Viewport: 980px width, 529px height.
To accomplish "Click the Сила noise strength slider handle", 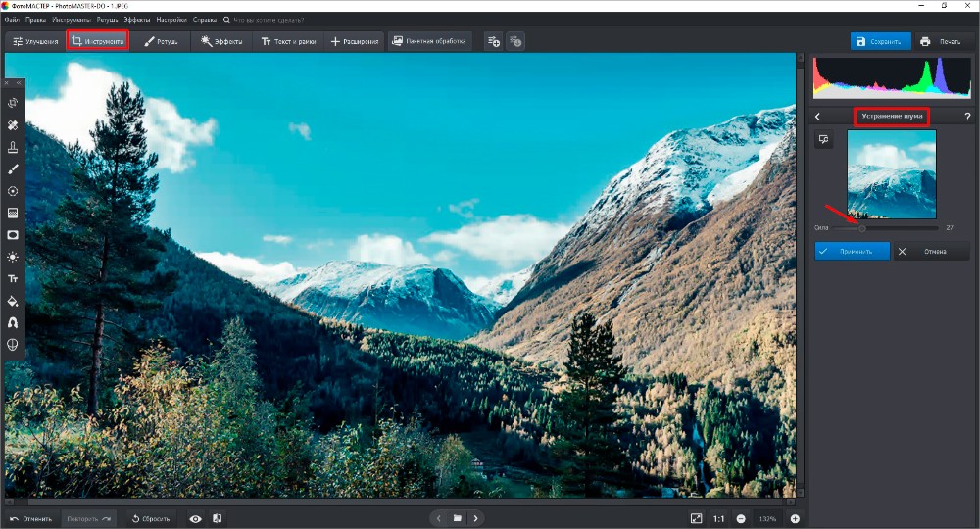I will (x=862, y=227).
